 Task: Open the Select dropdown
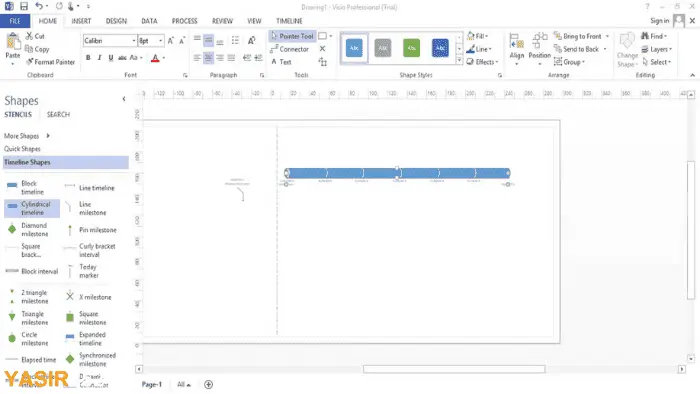click(x=657, y=62)
